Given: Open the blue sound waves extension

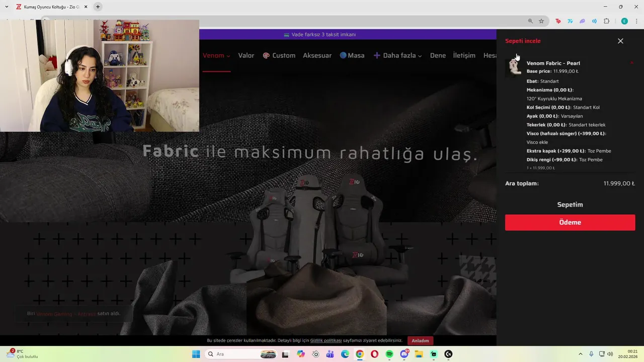Looking at the screenshot, I should (x=594, y=21).
